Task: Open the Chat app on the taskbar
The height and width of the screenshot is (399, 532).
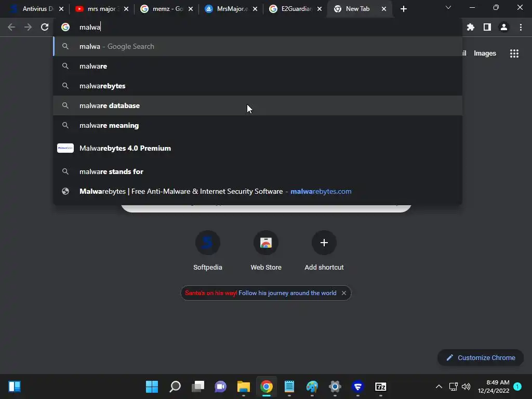Action: (220, 387)
